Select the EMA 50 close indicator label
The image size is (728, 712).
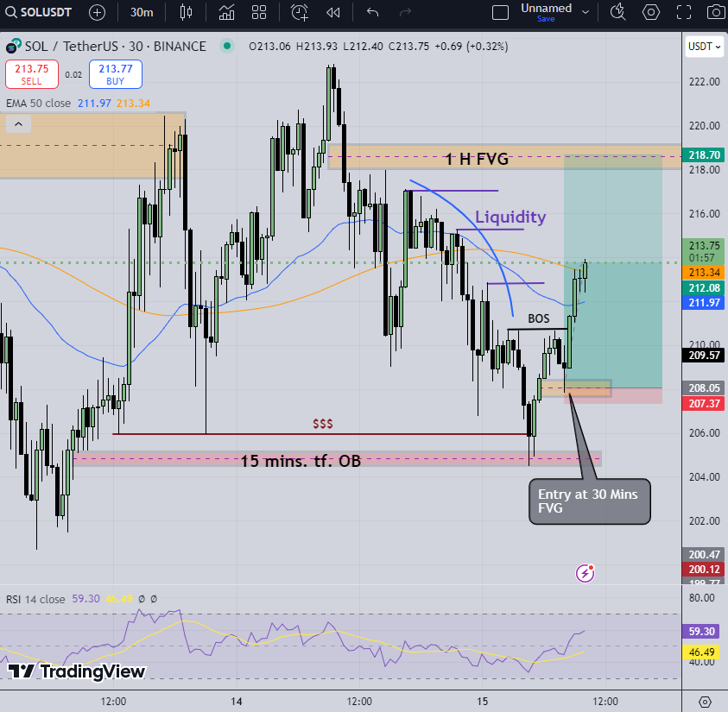pyautogui.click(x=38, y=104)
